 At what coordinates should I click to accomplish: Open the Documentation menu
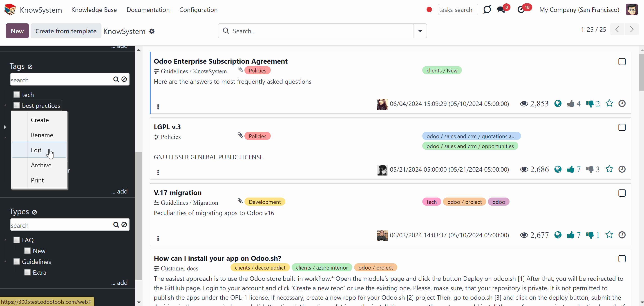tap(148, 10)
